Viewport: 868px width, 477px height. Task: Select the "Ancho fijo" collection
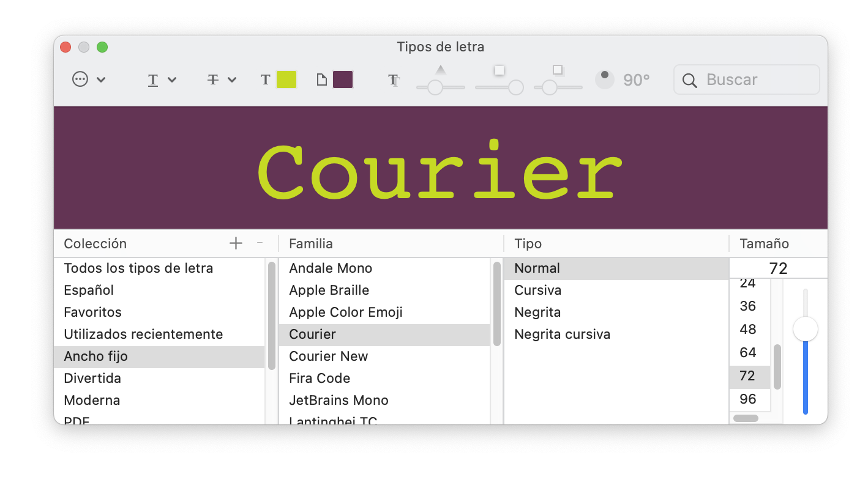click(159, 356)
